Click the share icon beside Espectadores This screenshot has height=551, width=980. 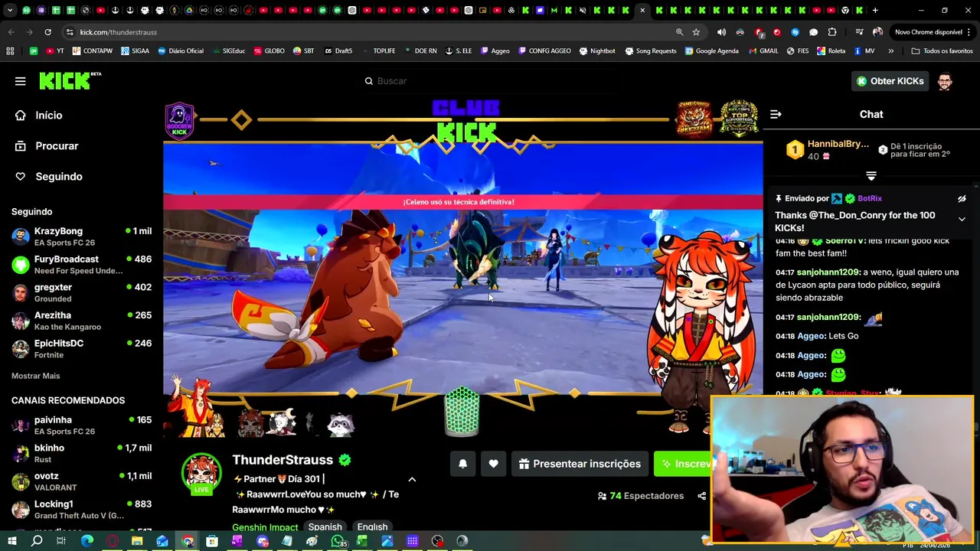[701, 496]
